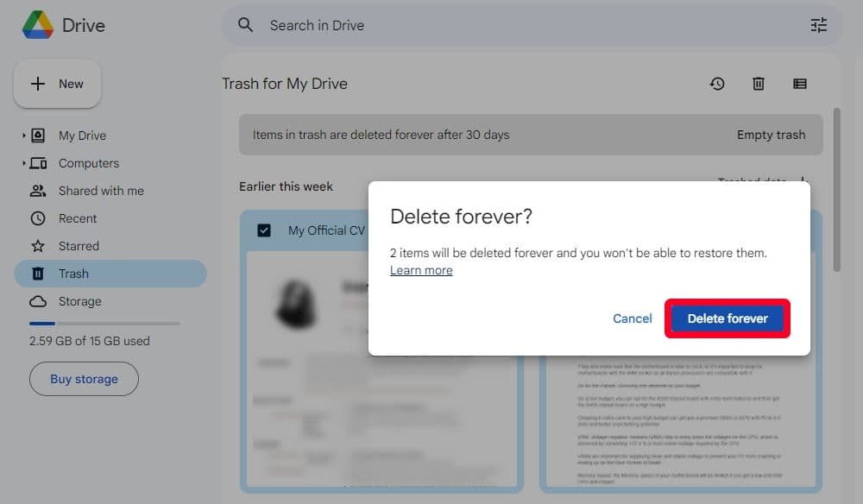Viewport: 863px width, 504px height.
Task: Open the New creation menu button
Action: coord(58,84)
